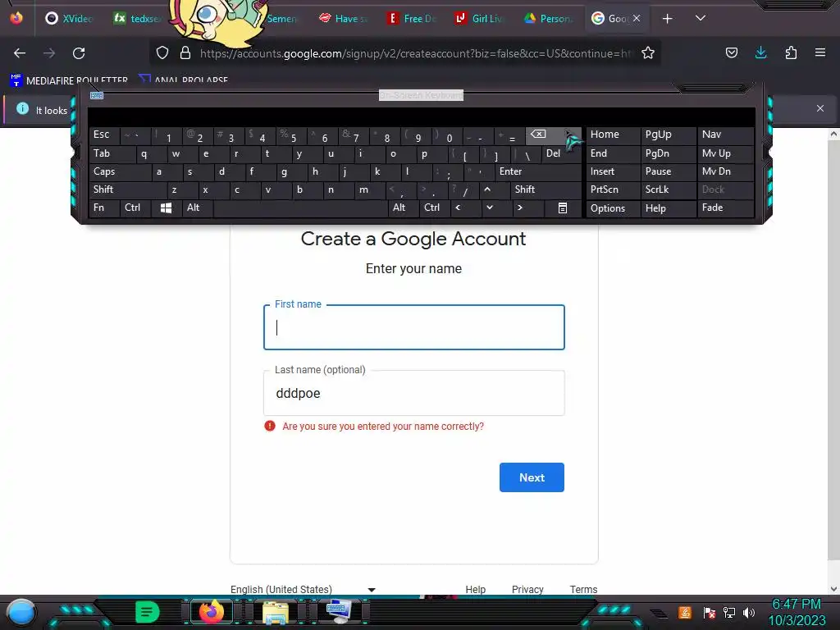Open the green notes app in taskbar

148,612
